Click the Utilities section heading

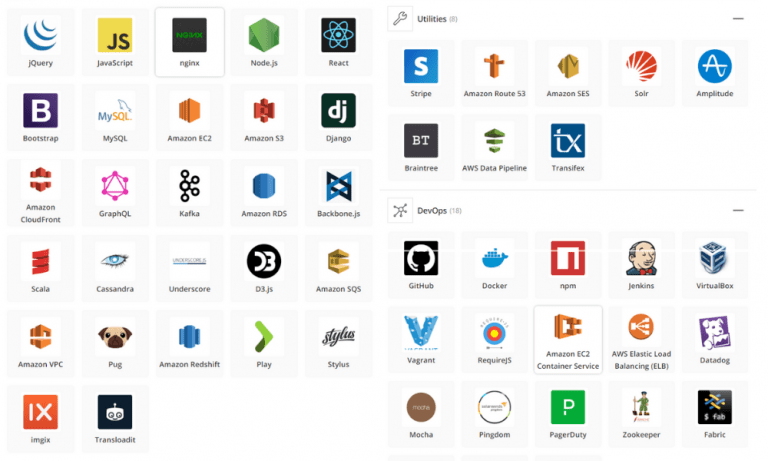point(432,19)
